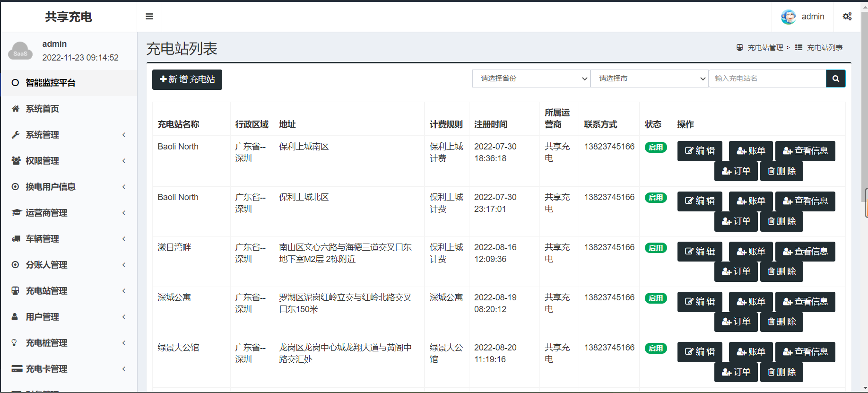868x393 pixels.
Task: Expand the 车辆管理 menu chevron
Action: 124,239
